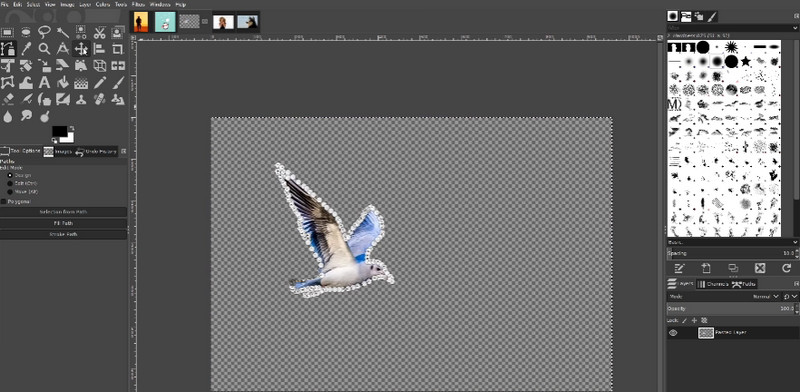Click the refresh brushes icon

pos(786,268)
